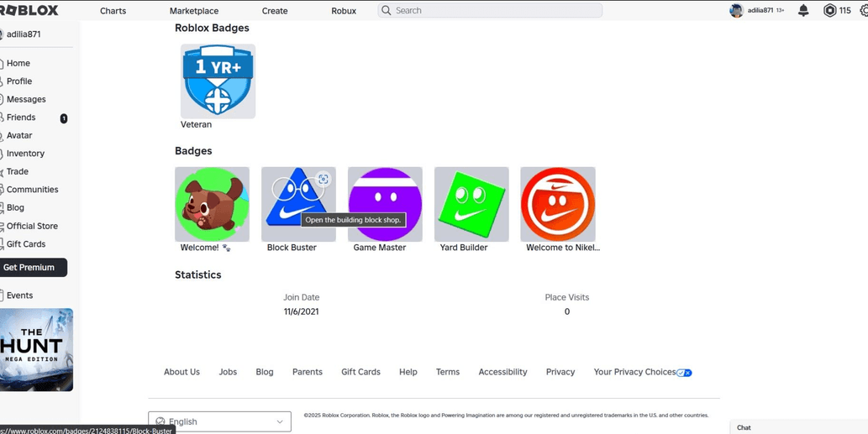
Task: Open the Privacy footer link
Action: coord(560,372)
